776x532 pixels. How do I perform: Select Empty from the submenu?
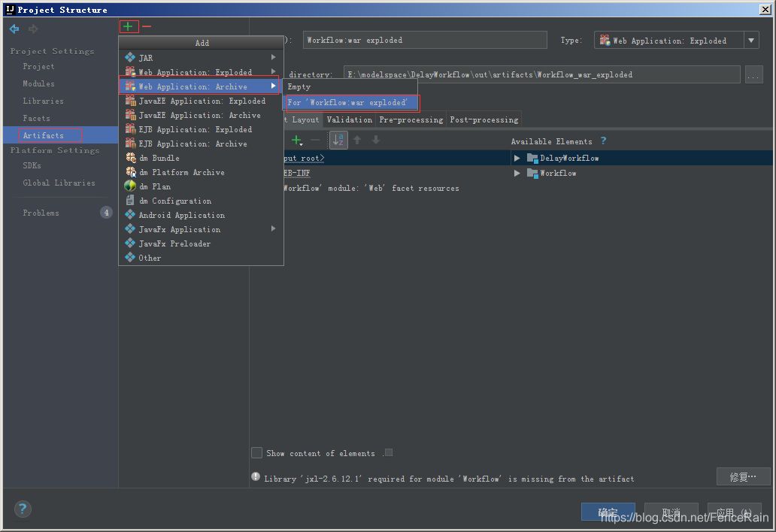point(351,87)
